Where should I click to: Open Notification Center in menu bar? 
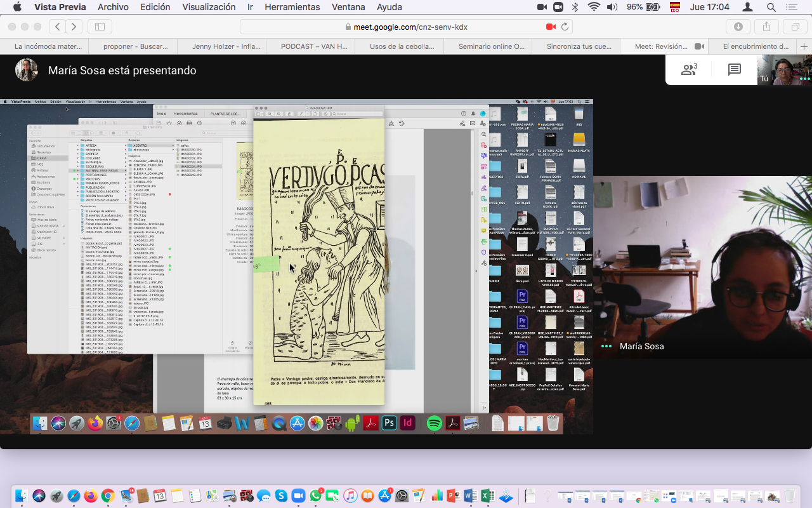[x=791, y=7]
